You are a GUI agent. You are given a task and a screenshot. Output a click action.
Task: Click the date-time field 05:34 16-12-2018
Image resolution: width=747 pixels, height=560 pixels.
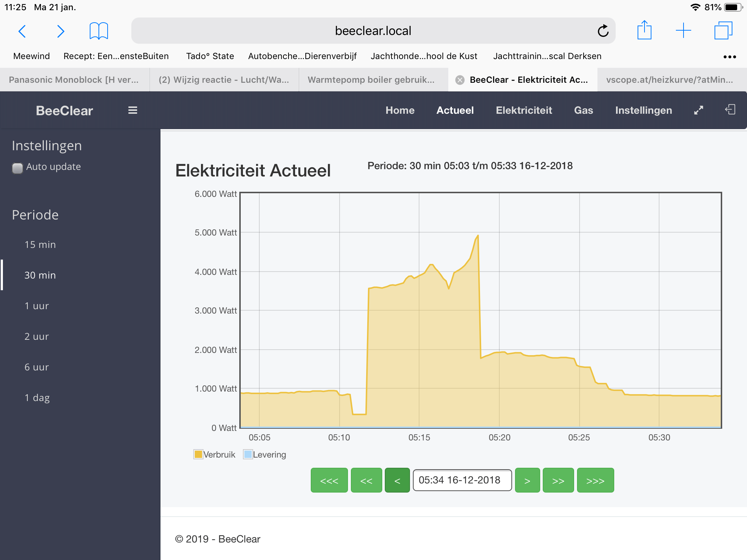(462, 480)
